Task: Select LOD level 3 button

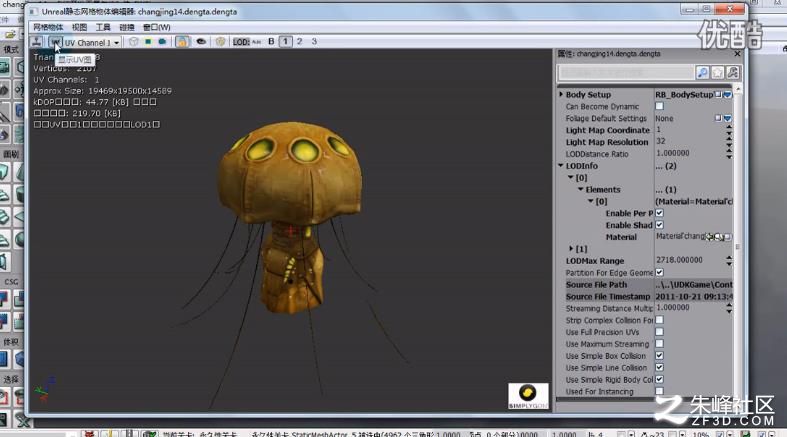Action: (x=314, y=42)
